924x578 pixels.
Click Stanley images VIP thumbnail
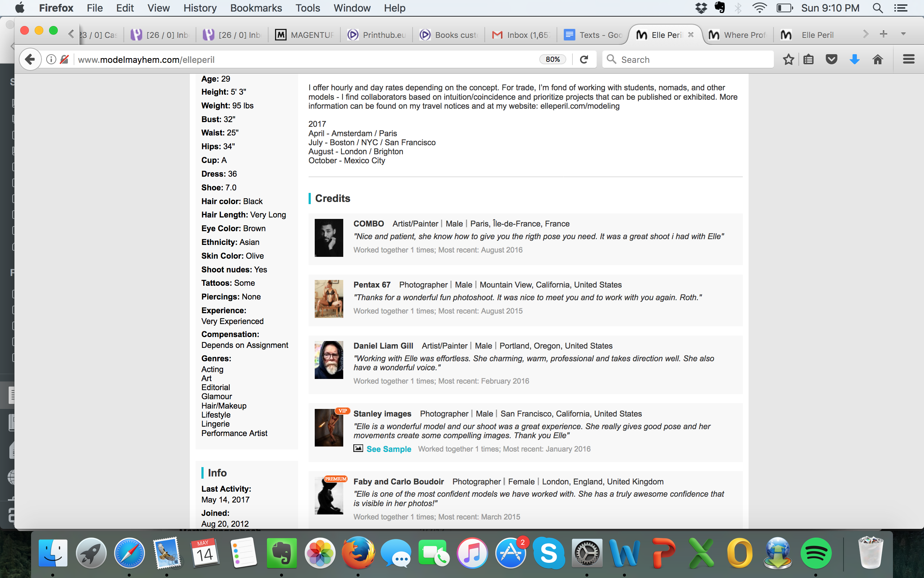coord(329,427)
